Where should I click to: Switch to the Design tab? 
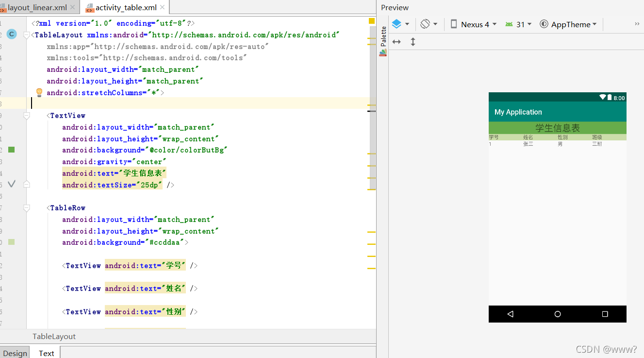[15, 353]
